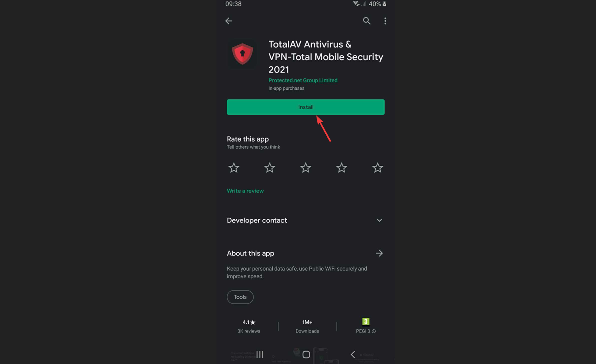Tap the About this app heading
This screenshot has height=364, width=596.
pyautogui.click(x=250, y=253)
